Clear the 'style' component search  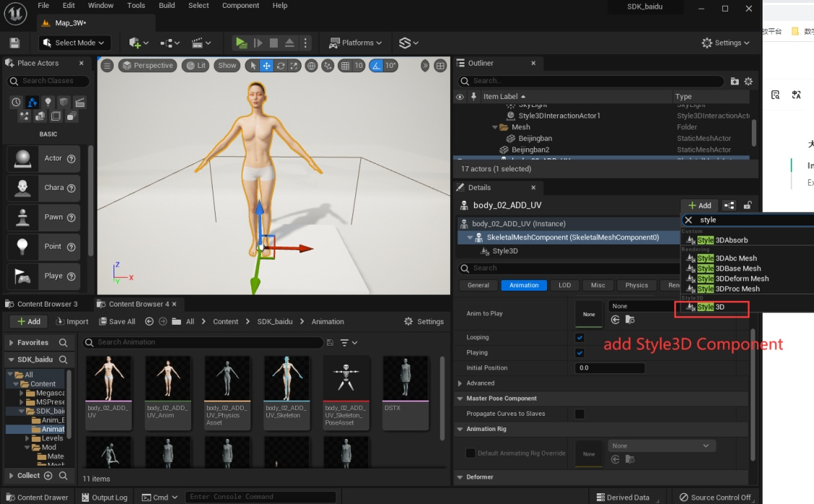[688, 220]
